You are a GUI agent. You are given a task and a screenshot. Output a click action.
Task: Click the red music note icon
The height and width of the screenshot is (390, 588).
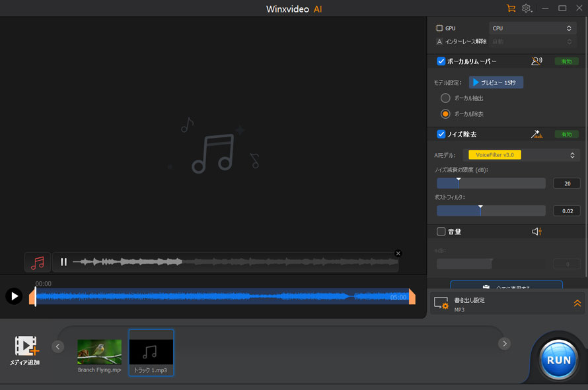click(38, 262)
